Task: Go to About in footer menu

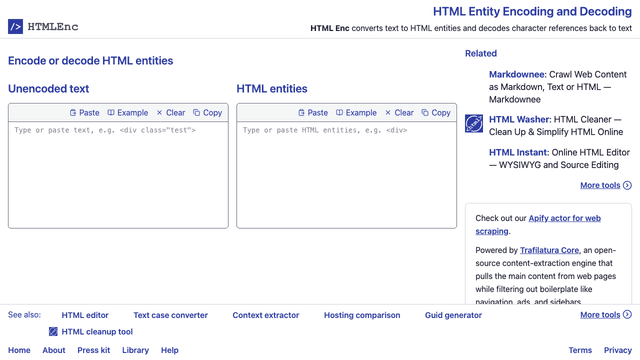Action: [x=54, y=350]
